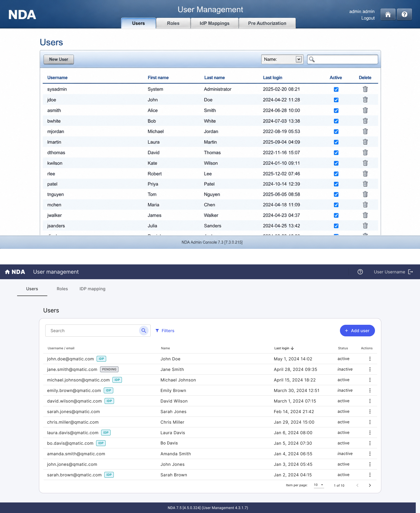This screenshot has height=513, width=420.
Task: Open the Name: search field dropdown
Action: (x=282, y=59)
